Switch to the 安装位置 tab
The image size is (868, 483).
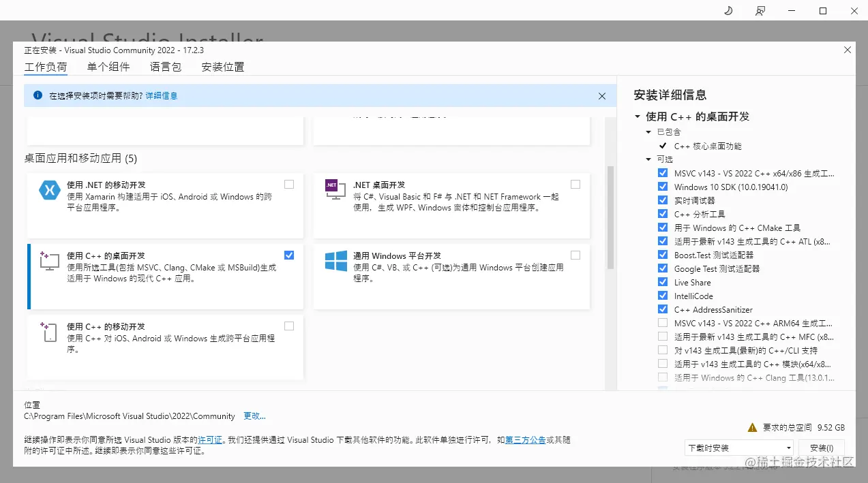[x=223, y=67]
